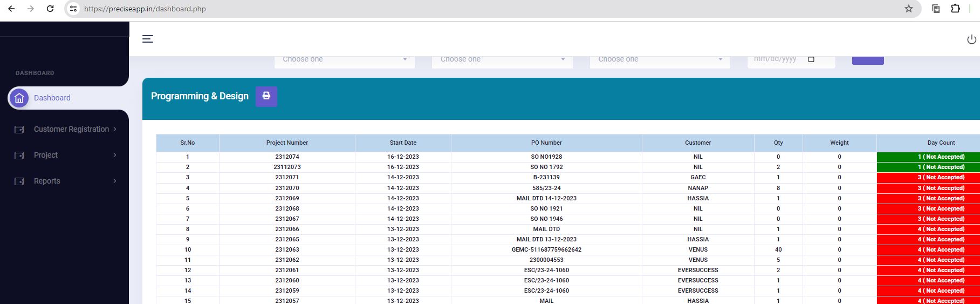View site information icon in address bar
Screen dimensions: 980x304
pyautogui.click(x=74, y=9)
